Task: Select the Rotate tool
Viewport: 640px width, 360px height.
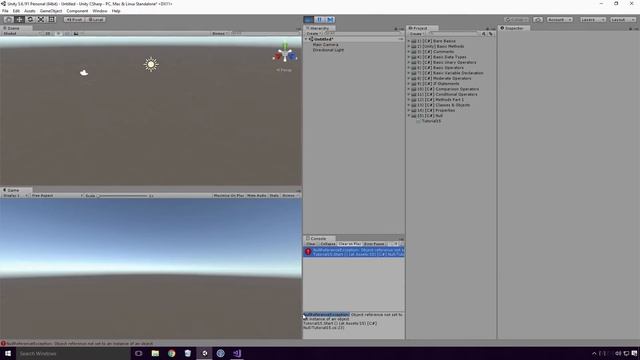Action: pos(30,20)
